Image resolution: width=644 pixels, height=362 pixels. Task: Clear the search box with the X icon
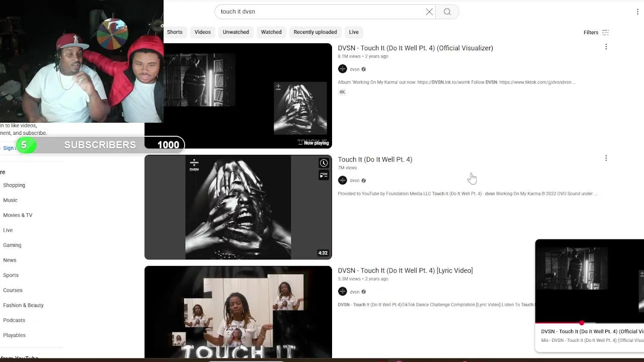[429, 12]
